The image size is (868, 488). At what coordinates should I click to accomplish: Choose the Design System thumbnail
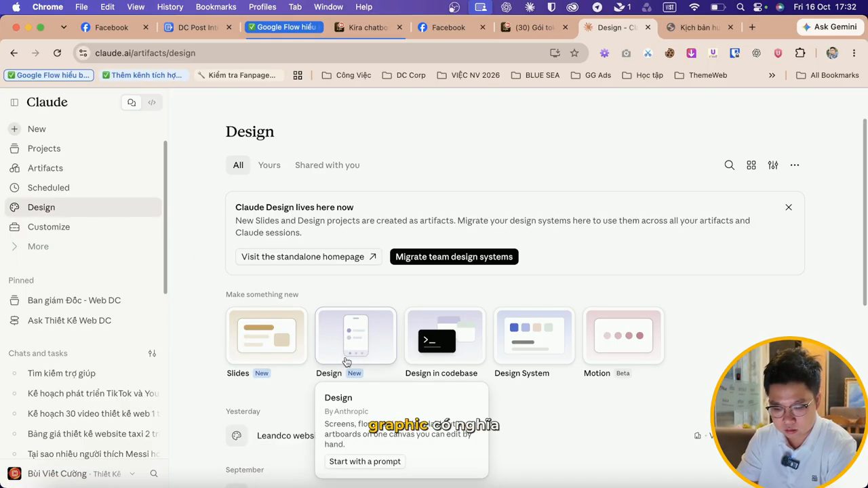[534, 336]
